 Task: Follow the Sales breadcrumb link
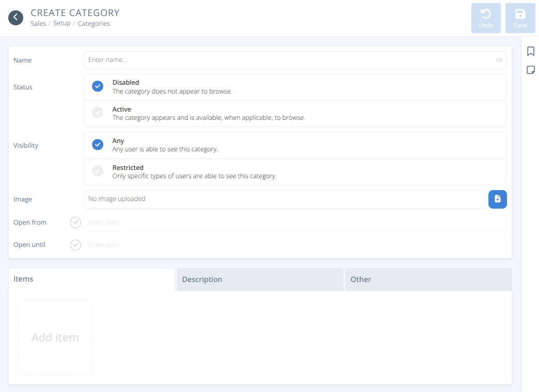pyautogui.click(x=38, y=23)
